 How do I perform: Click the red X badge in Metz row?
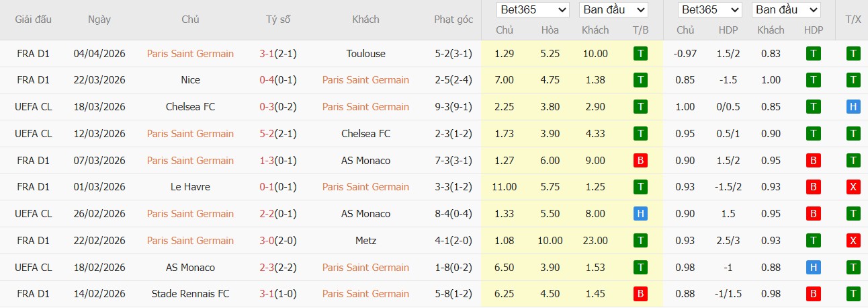tap(853, 241)
